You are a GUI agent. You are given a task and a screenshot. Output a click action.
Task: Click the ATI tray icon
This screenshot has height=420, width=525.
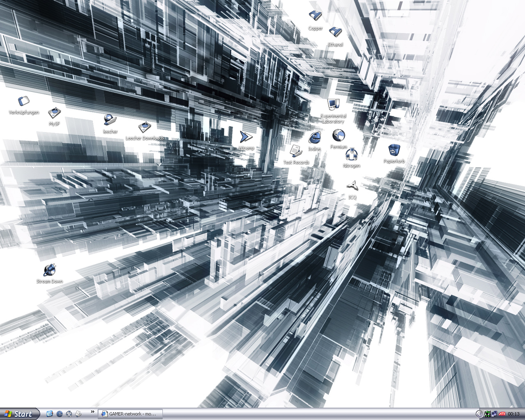501,414
